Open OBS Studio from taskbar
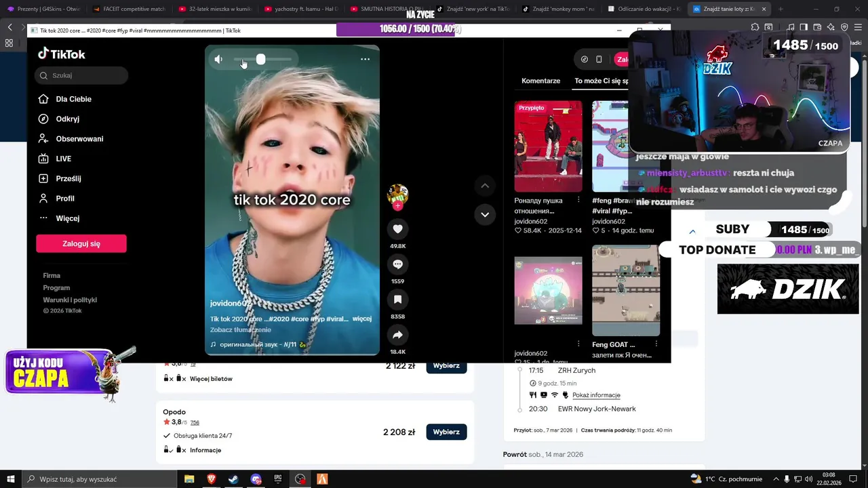 pos(300,479)
